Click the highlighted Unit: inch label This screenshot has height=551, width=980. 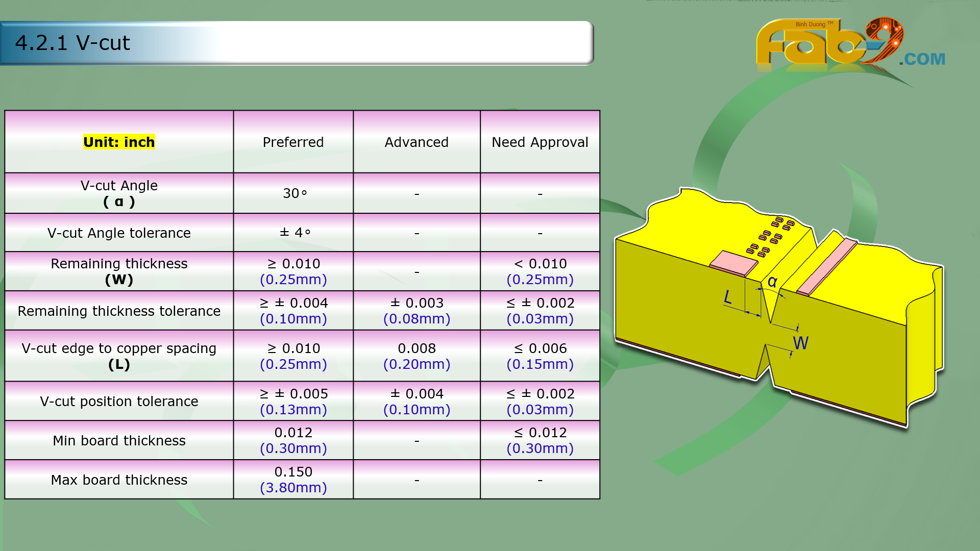(x=119, y=142)
